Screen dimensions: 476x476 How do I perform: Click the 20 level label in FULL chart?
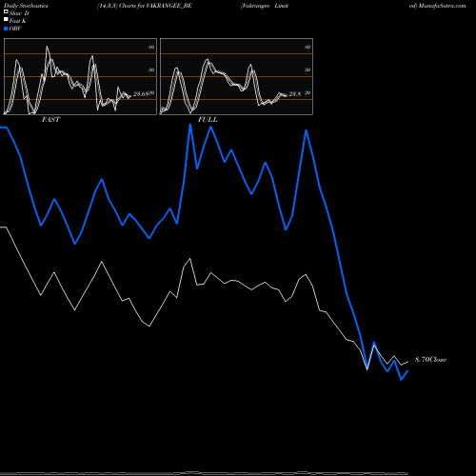pyautogui.click(x=307, y=92)
